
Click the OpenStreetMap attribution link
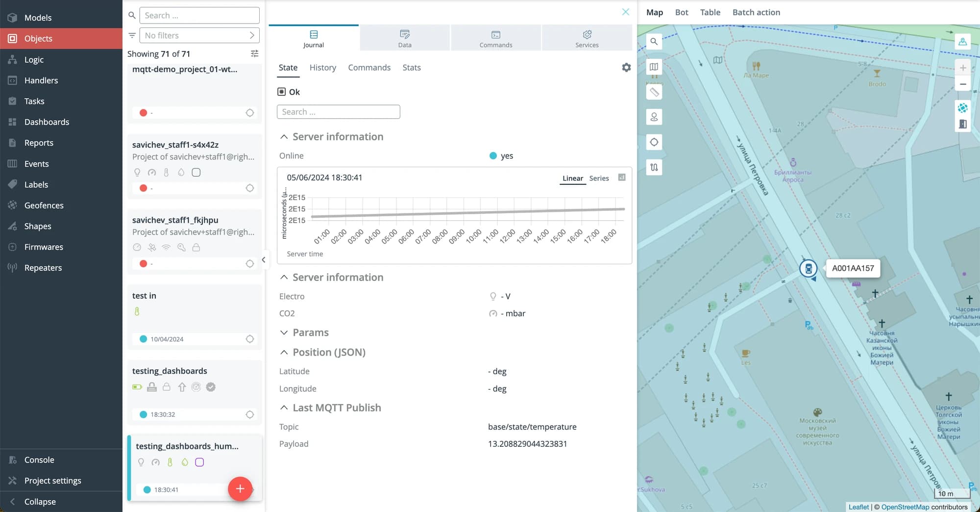[x=905, y=507]
